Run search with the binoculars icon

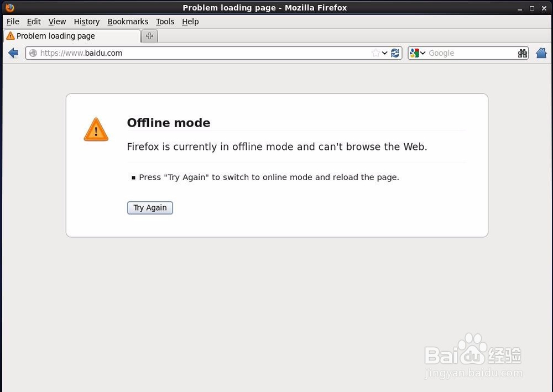coord(523,53)
